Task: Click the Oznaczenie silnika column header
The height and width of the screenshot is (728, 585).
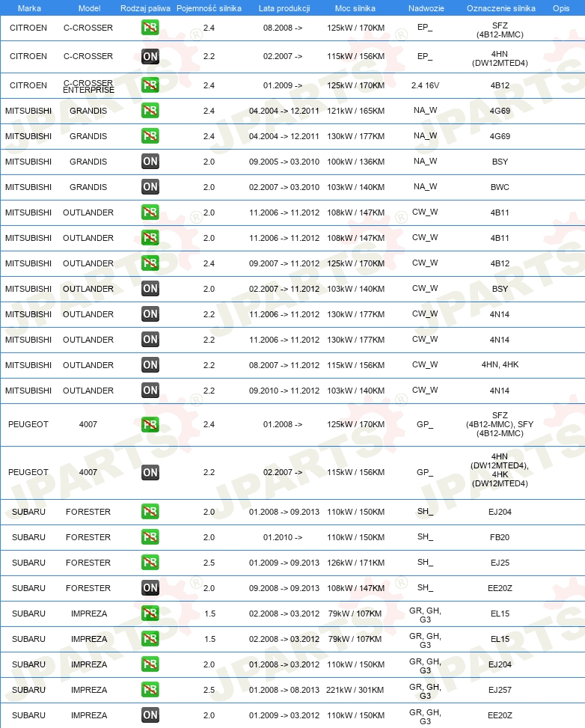Action: coord(501,8)
